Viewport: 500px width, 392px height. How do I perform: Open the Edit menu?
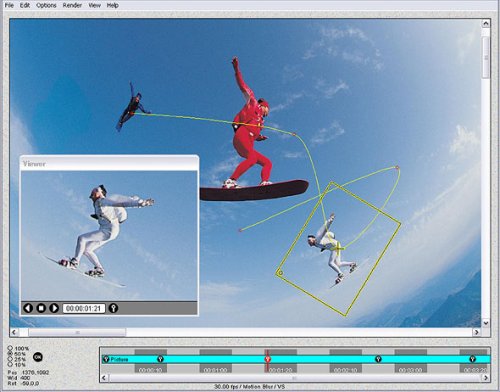[25, 5]
